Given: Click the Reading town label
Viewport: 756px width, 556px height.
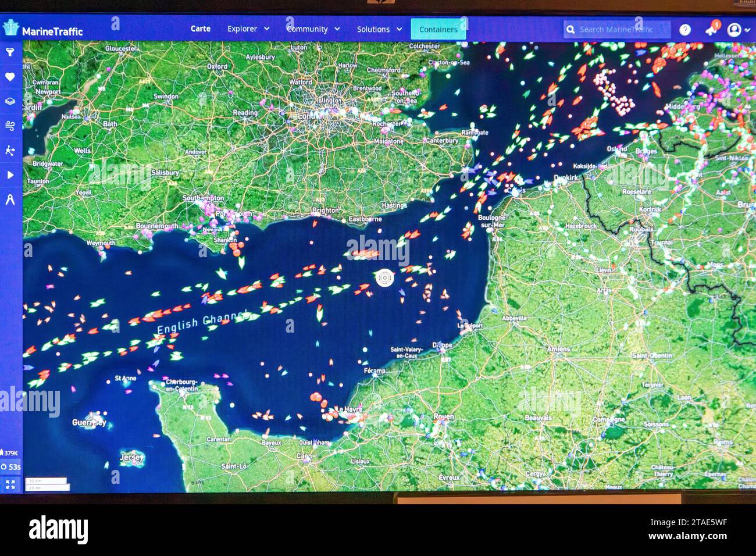Looking at the screenshot, I should (x=245, y=112).
